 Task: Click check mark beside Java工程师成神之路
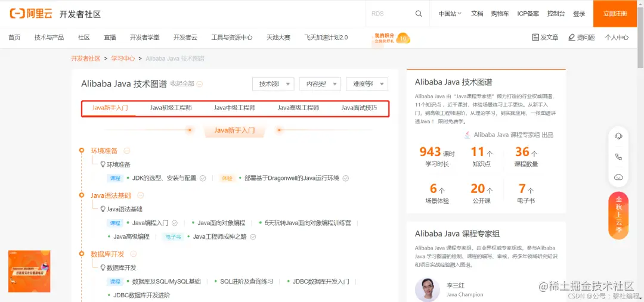pyautogui.click(x=253, y=236)
